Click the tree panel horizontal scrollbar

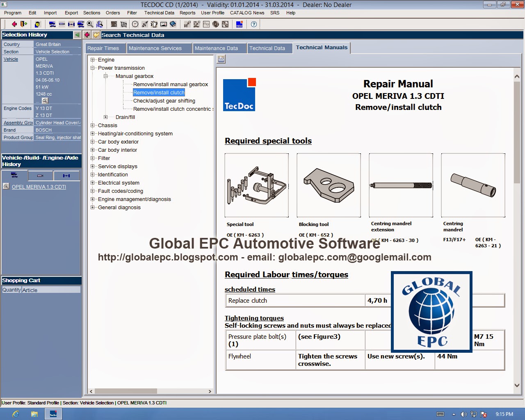[x=151, y=391]
